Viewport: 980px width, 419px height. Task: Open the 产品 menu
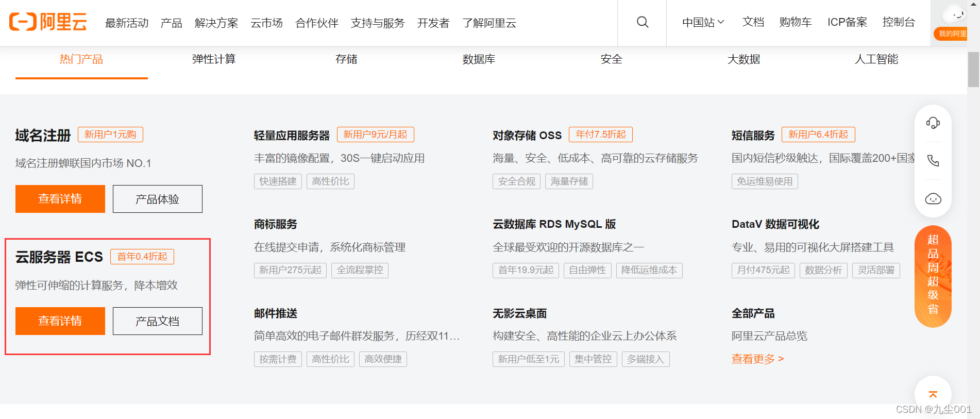[171, 23]
